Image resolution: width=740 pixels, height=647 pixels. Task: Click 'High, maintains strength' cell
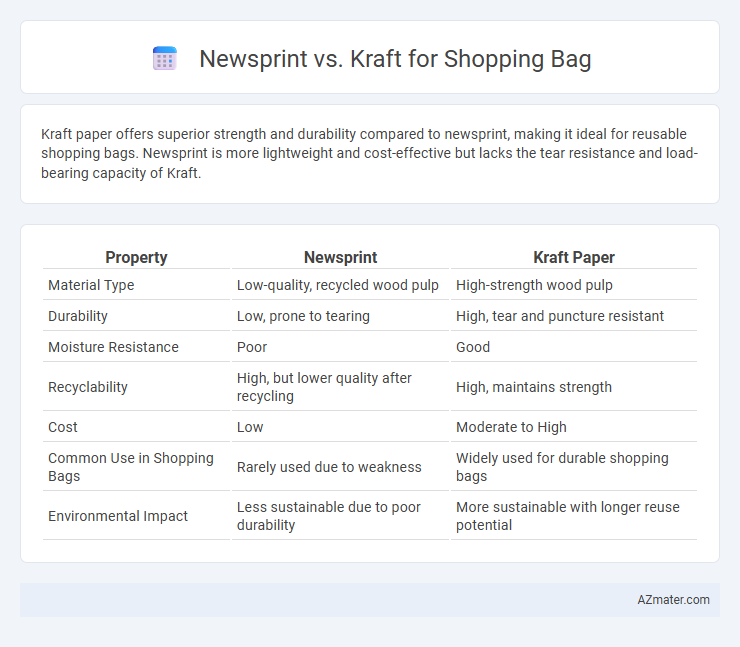click(534, 387)
